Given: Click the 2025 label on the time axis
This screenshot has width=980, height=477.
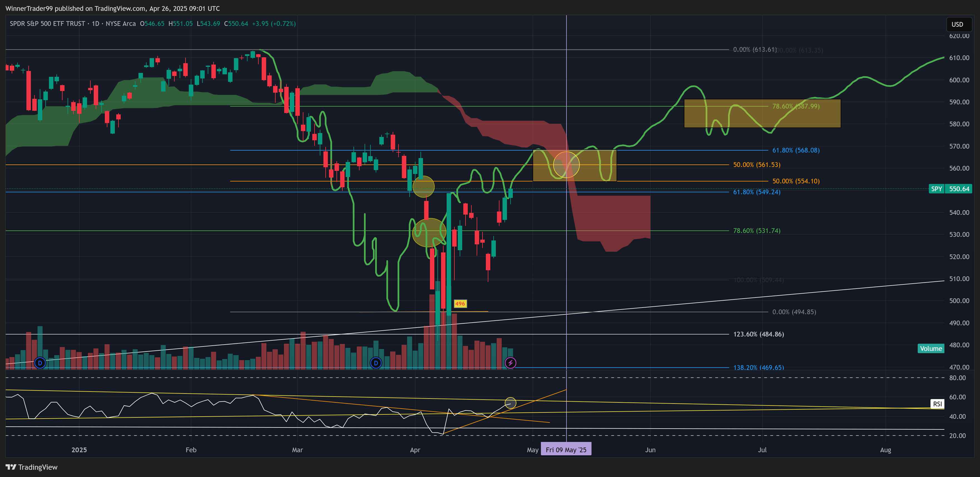Looking at the screenshot, I should (x=79, y=450).
